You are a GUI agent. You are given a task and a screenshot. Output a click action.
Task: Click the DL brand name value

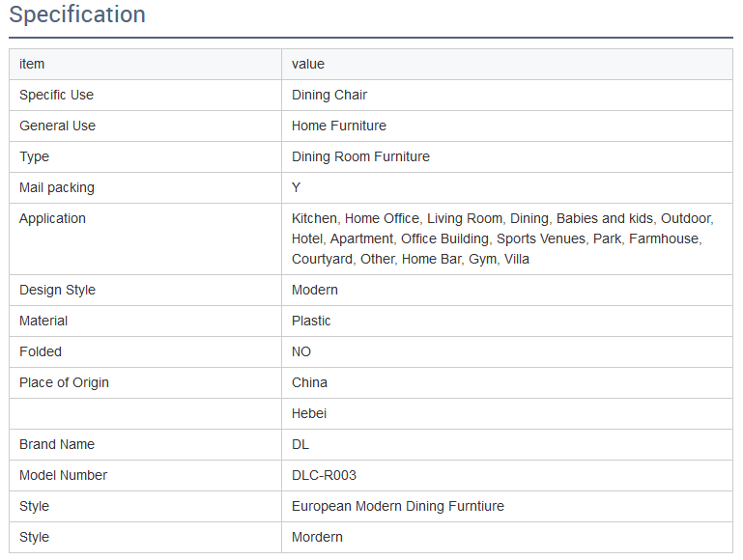coord(300,444)
